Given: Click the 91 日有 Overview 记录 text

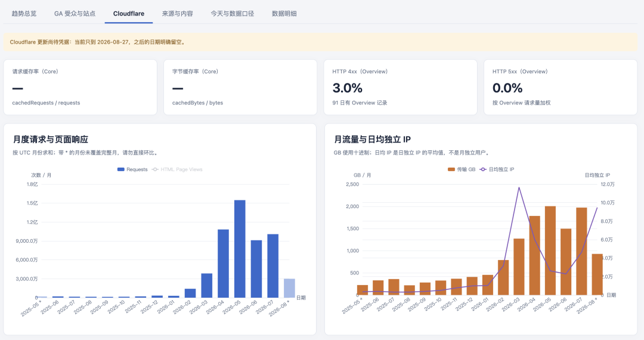Looking at the screenshot, I should [x=360, y=103].
